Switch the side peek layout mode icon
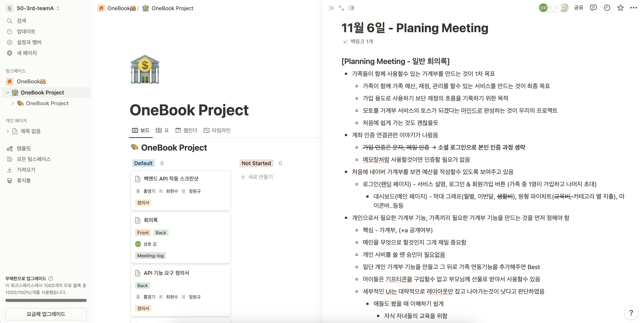Image resolution: width=644 pixels, height=323 pixels. [351, 8]
